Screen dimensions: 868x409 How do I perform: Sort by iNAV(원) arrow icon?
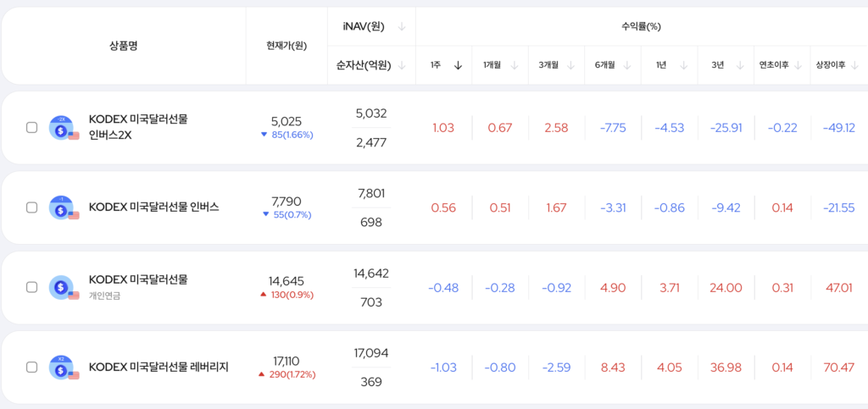(x=402, y=26)
